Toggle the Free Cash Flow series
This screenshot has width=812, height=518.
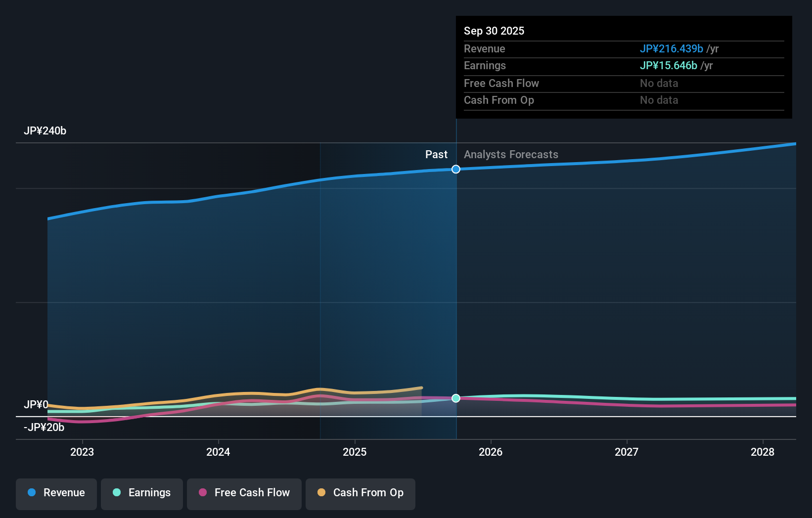coord(244,493)
